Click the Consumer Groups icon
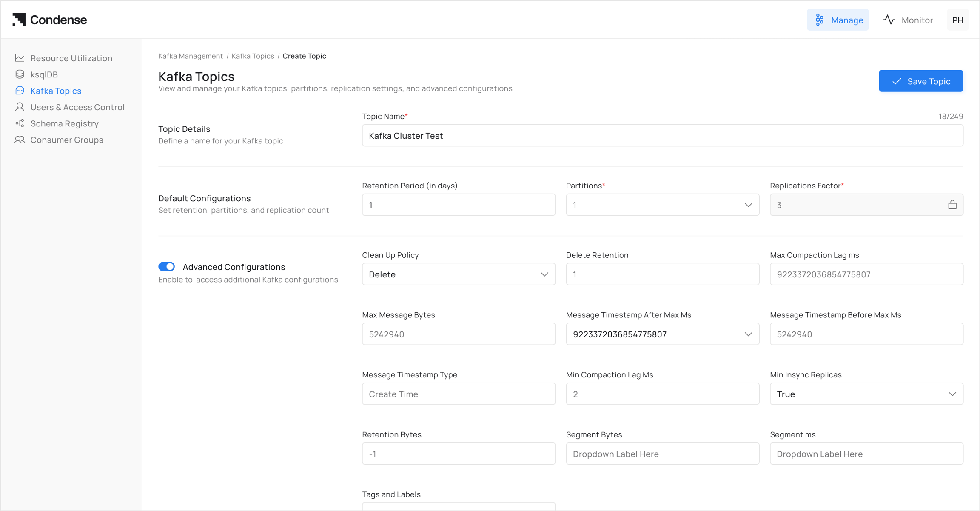Image resolution: width=980 pixels, height=511 pixels. coord(20,140)
